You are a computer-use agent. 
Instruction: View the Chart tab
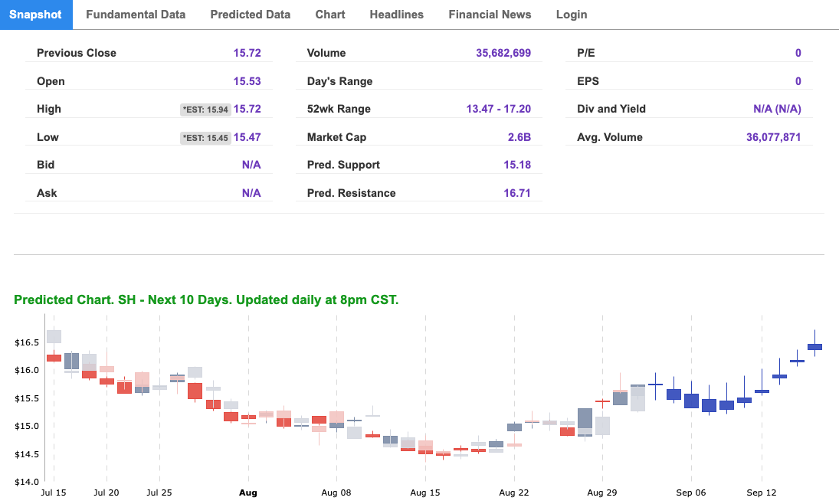pos(329,14)
